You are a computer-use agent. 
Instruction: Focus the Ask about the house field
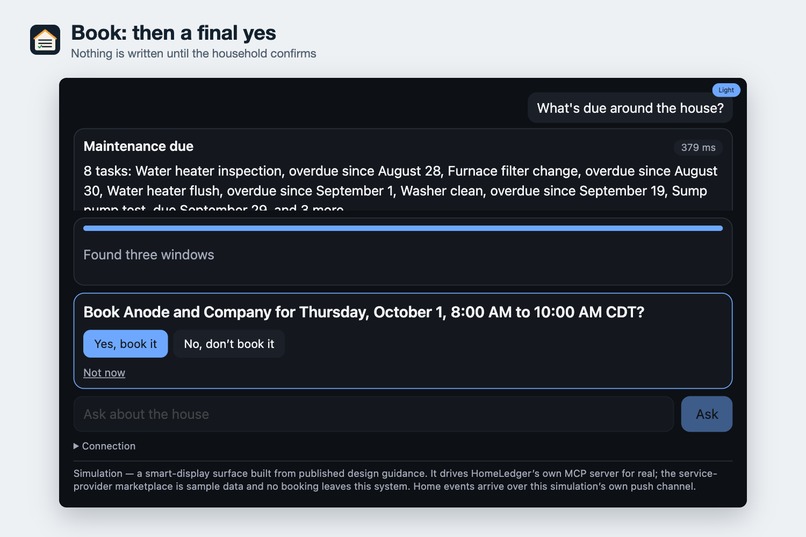pos(374,414)
